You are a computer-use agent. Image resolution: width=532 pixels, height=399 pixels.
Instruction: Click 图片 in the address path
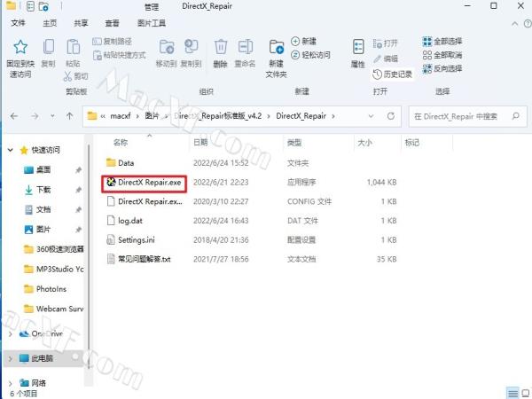click(x=152, y=116)
